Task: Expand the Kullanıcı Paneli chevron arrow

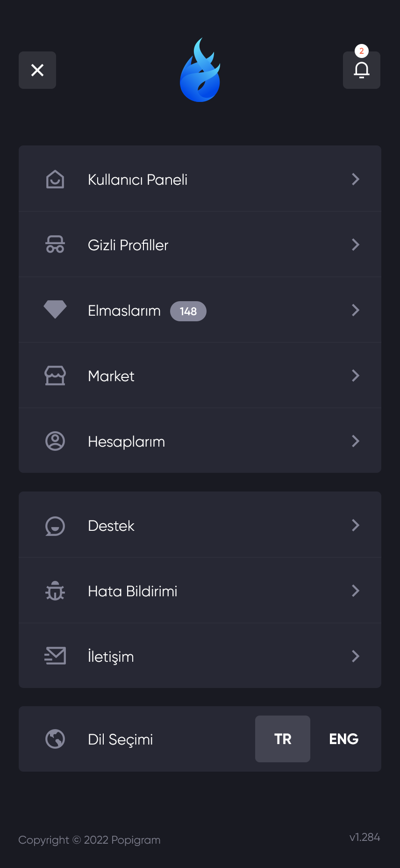Action: pos(356,179)
